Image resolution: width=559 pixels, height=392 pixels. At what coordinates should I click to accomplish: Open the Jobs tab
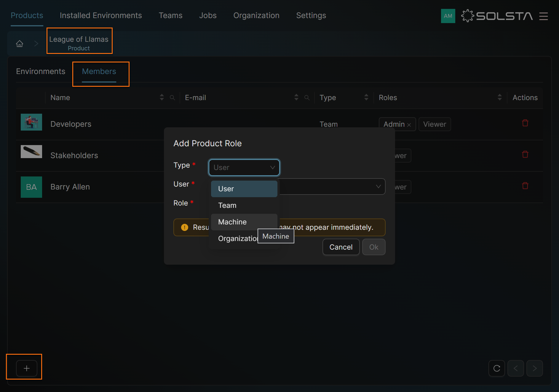(208, 15)
